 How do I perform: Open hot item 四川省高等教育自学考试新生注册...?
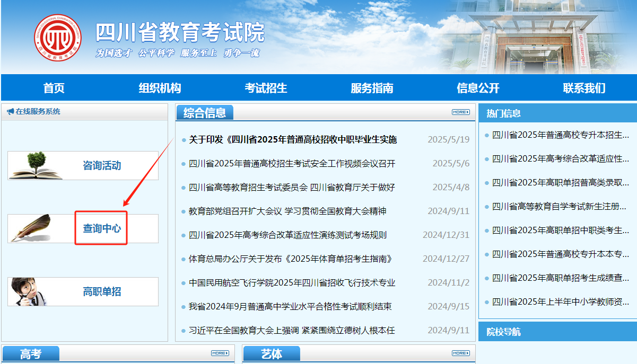[x=561, y=206]
